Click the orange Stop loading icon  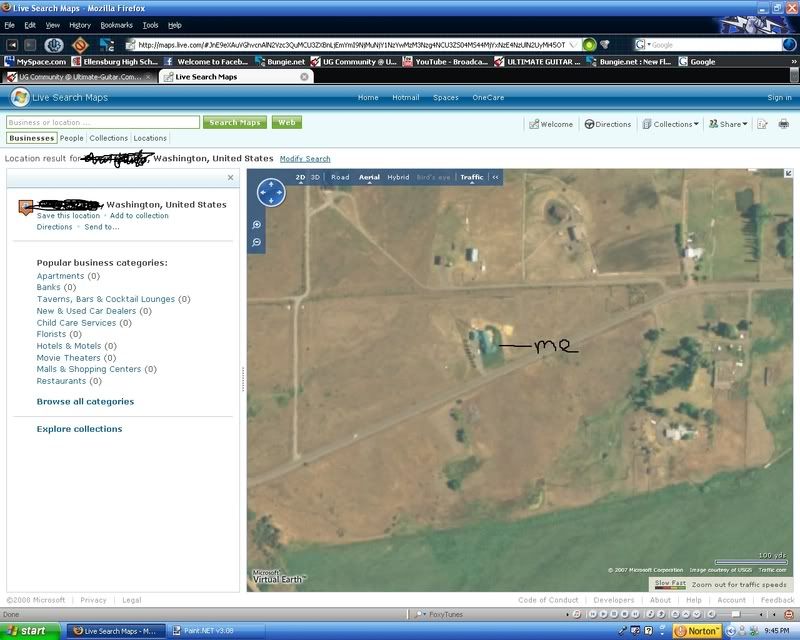click(80, 45)
